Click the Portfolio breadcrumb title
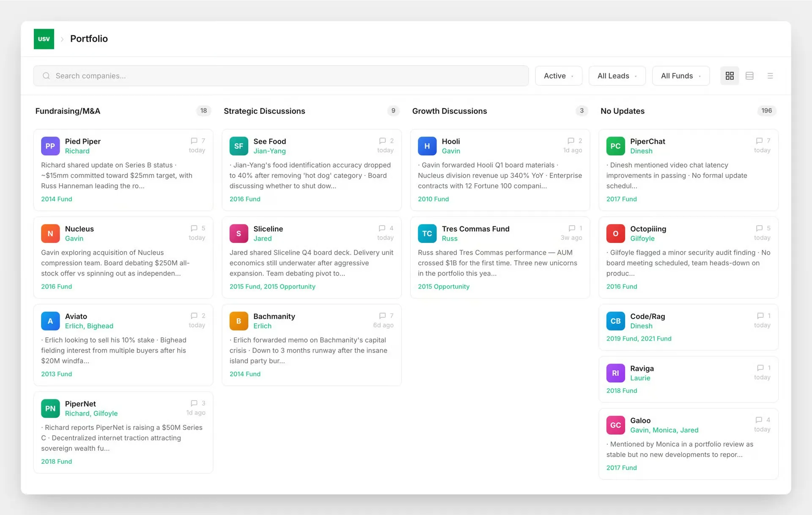This screenshot has width=812, height=515. (x=89, y=39)
